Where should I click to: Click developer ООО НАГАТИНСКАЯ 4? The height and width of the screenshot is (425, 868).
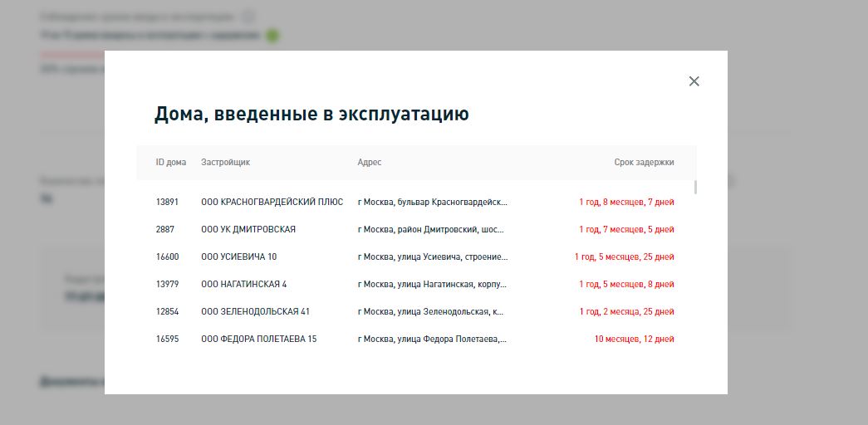[x=244, y=285]
